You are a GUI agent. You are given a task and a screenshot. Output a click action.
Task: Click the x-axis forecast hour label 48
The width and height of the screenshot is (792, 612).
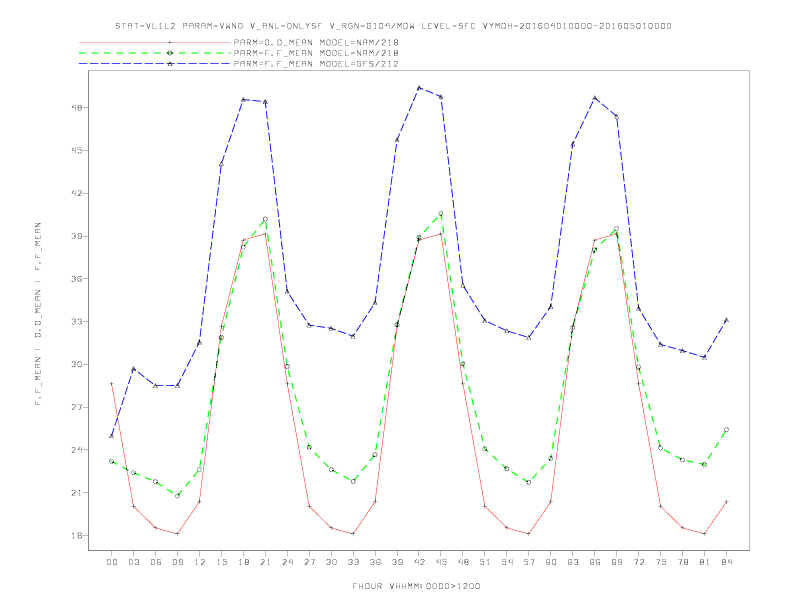coord(463,562)
